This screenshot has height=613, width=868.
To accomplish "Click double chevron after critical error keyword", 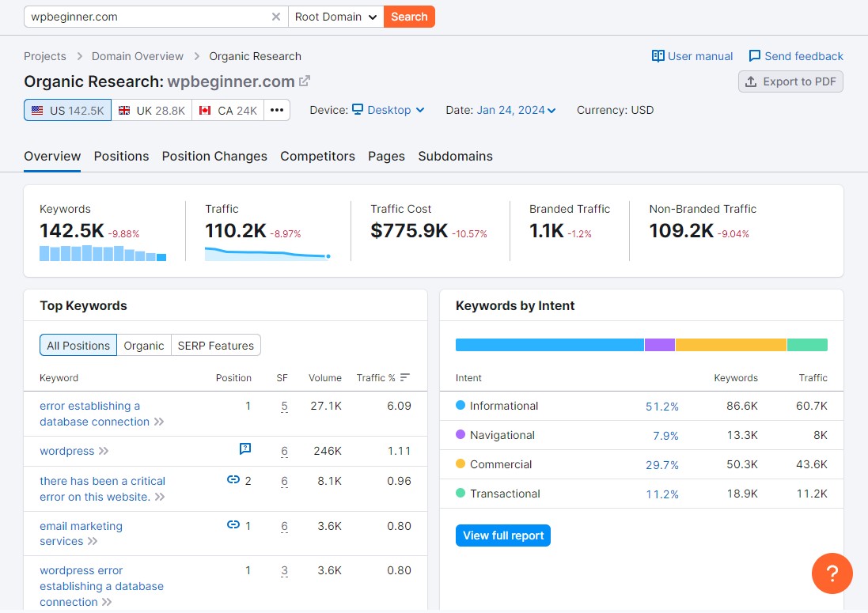I will click(160, 497).
